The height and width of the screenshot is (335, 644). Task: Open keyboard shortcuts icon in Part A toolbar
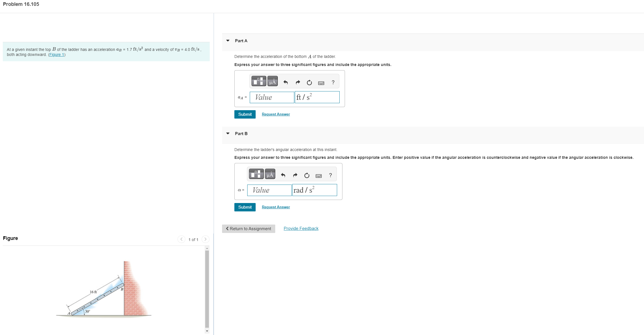(x=321, y=83)
